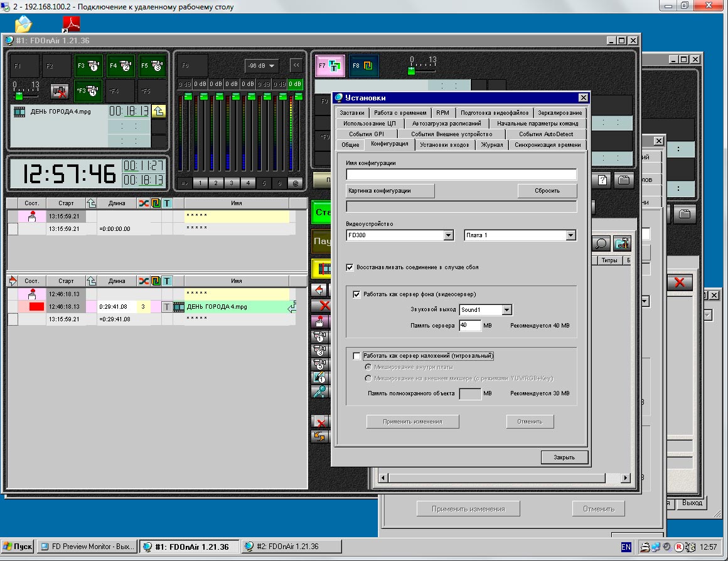Toggle Работать как сервер фона checkbox
Screen dimensions: 728x561
tap(356, 294)
